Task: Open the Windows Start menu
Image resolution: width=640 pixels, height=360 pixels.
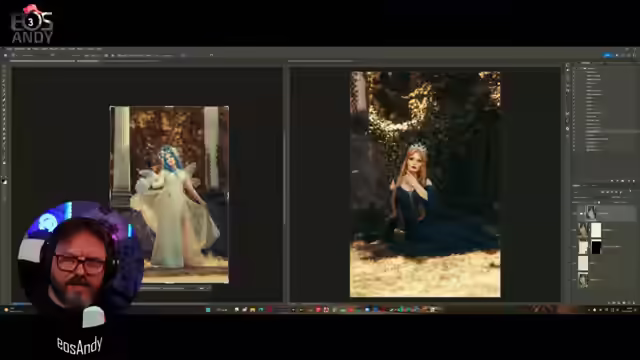Action: pyautogui.click(x=208, y=310)
